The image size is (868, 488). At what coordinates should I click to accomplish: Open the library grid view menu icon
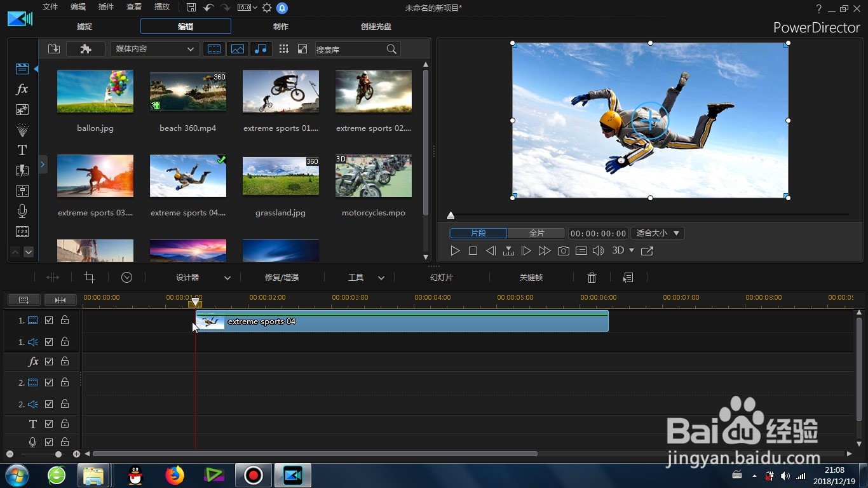point(284,49)
